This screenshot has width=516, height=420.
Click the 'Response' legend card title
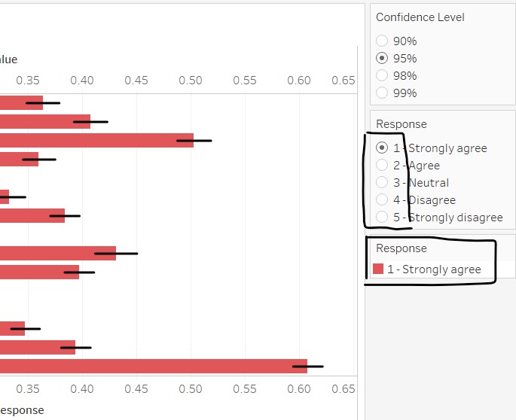pyautogui.click(x=401, y=248)
